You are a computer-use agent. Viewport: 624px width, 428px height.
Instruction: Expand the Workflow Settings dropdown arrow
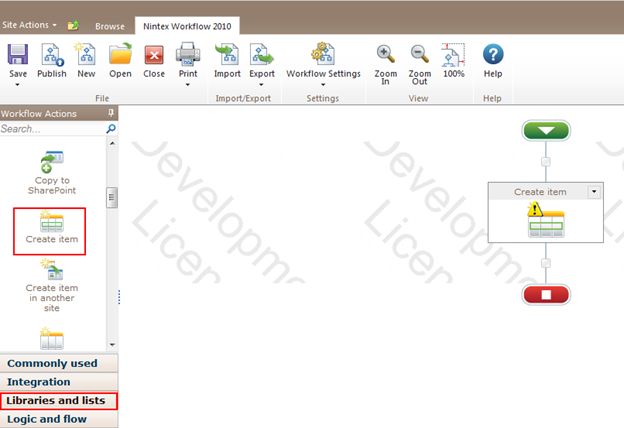[323, 84]
